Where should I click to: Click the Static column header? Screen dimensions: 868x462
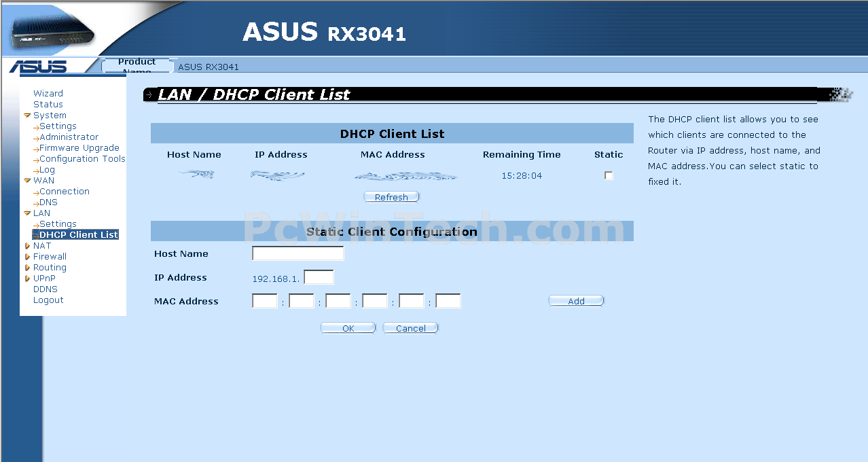pyautogui.click(x=609, y=155)
